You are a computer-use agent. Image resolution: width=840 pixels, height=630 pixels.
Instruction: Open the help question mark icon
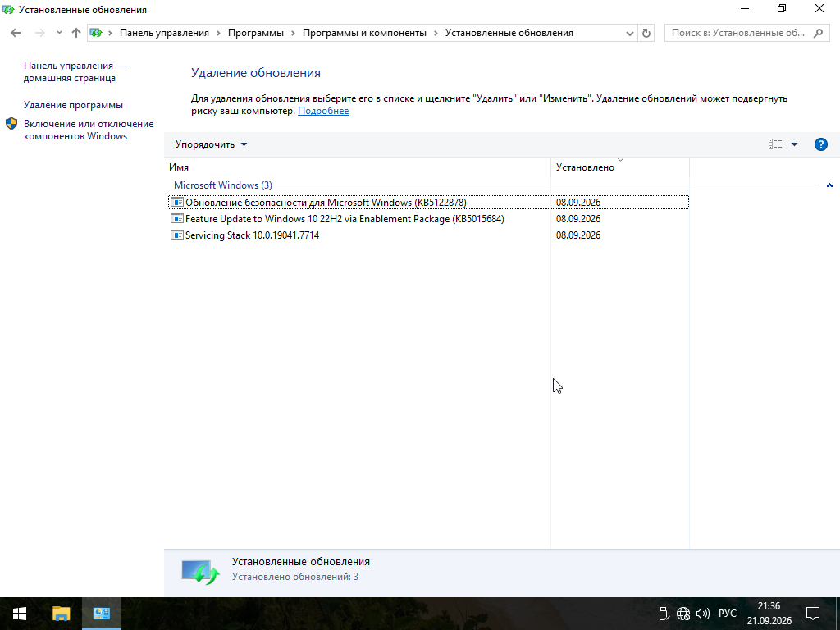point(820,144)
